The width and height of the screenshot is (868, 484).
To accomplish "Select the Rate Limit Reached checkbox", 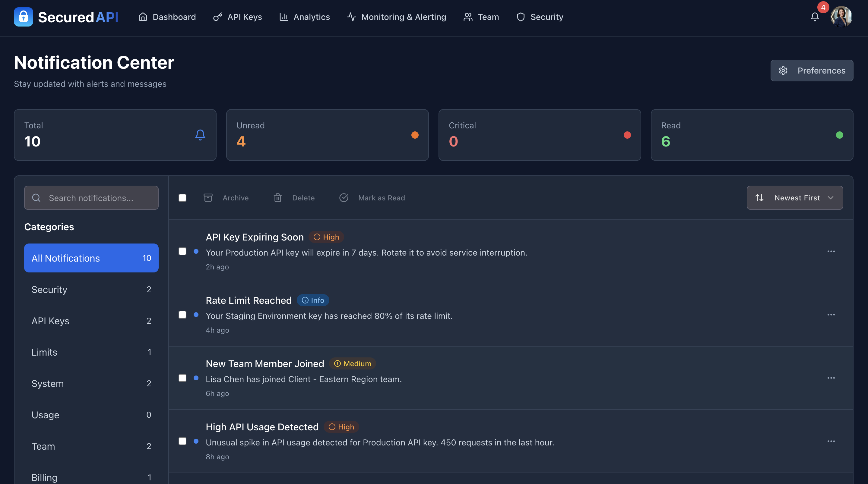I will coord(183,315).
